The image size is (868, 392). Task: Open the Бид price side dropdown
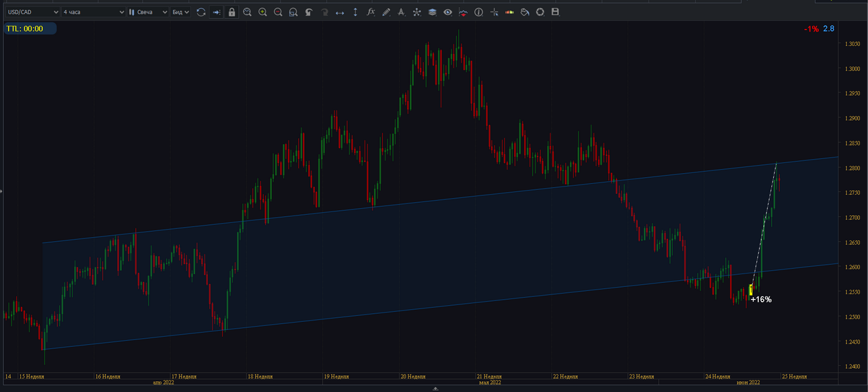tap(182, 12)
